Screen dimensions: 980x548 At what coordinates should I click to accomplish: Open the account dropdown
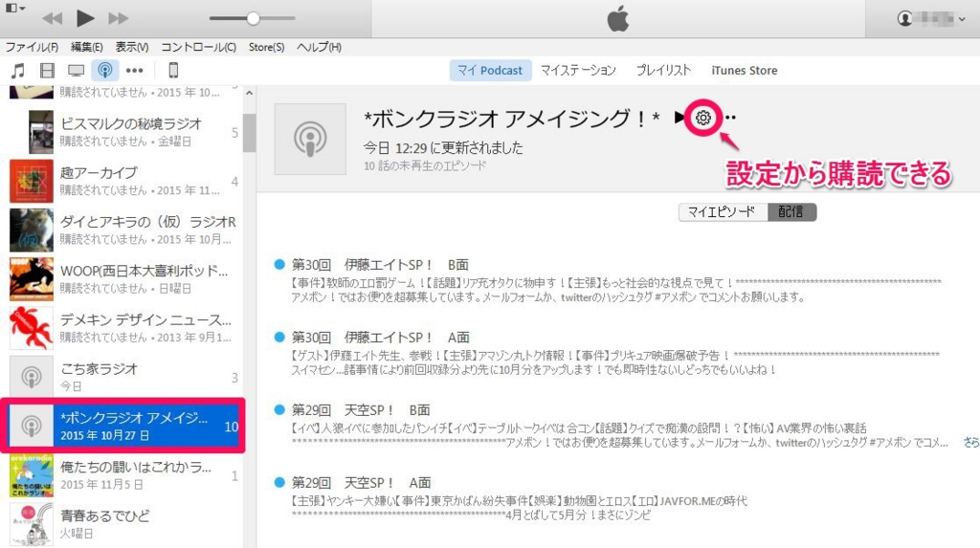click(x=931, y=19)
